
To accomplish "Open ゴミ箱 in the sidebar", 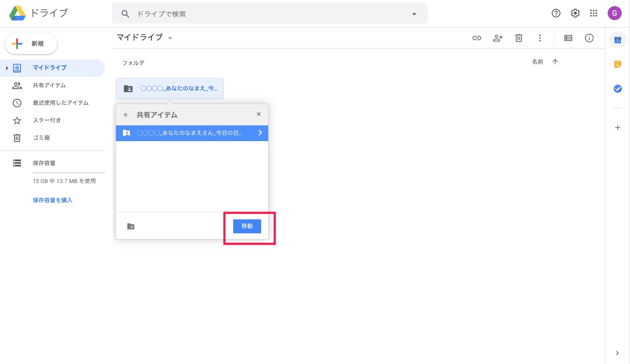I will [x=52, y=138].
